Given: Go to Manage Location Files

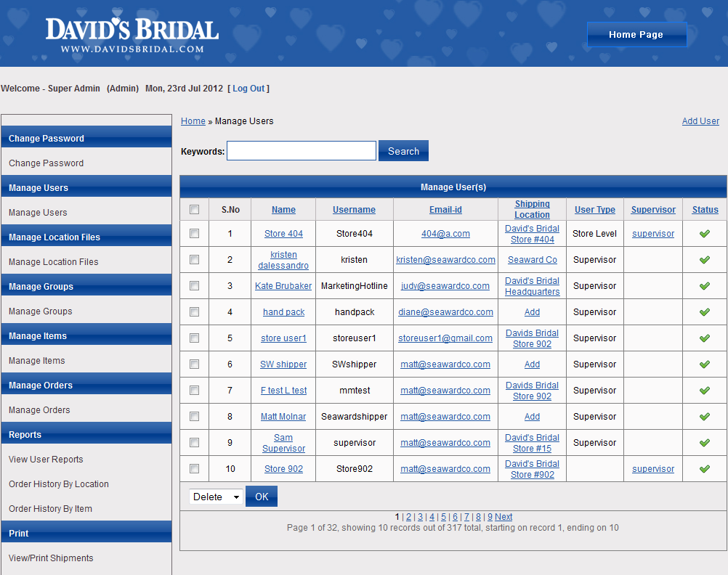Looking at the screenshot, I should (53, 262).
